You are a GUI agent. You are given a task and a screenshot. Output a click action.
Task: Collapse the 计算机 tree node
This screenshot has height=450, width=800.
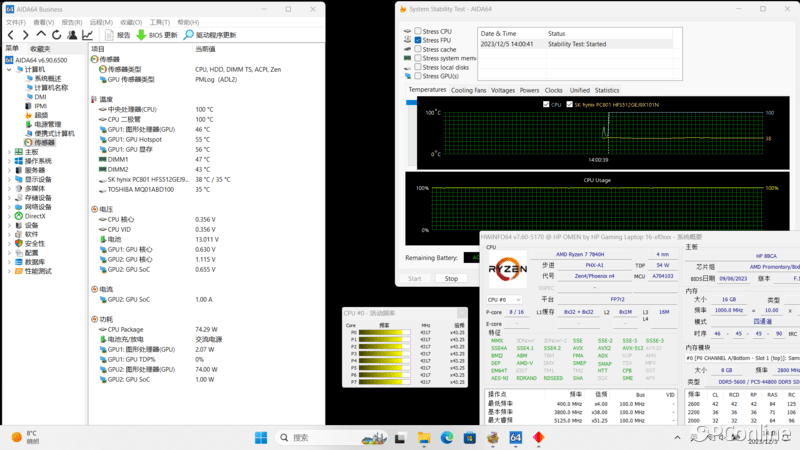pos(9,69)
